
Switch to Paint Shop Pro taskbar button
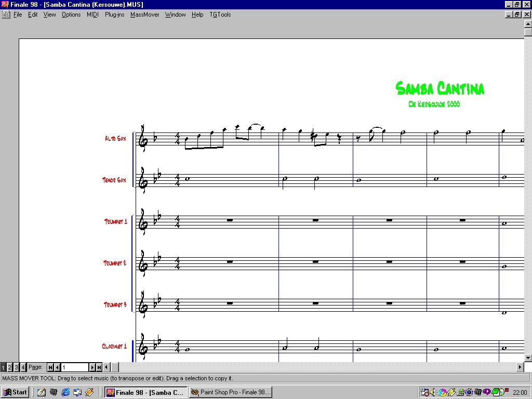(230, 392)
